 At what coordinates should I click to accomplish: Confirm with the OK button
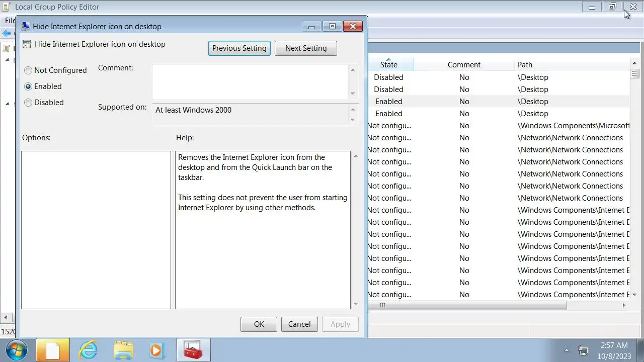pos(259,324)
